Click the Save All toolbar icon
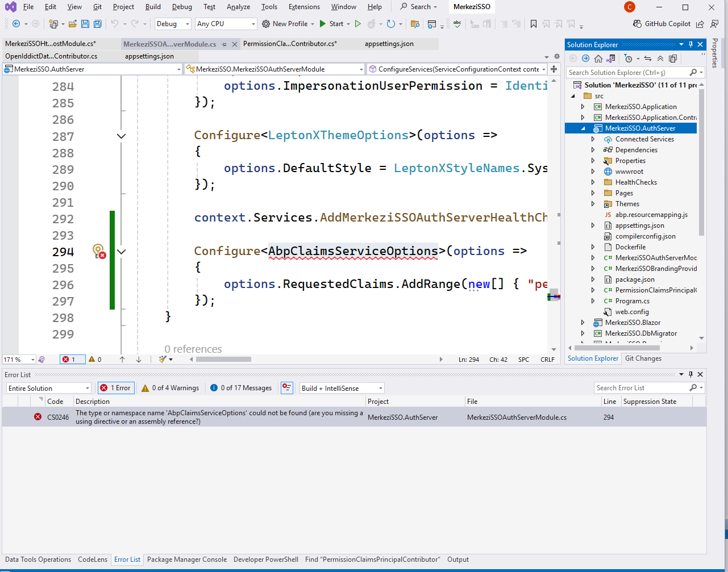Viewport: 728px width, 572px height. (97, 24)
